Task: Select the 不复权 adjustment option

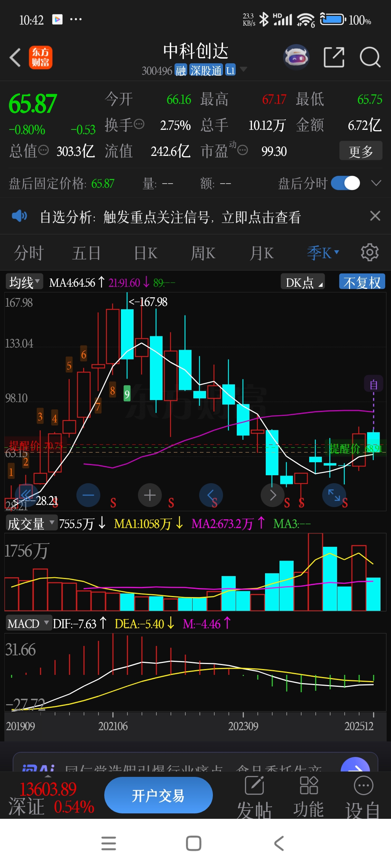Action: (362, 282)
